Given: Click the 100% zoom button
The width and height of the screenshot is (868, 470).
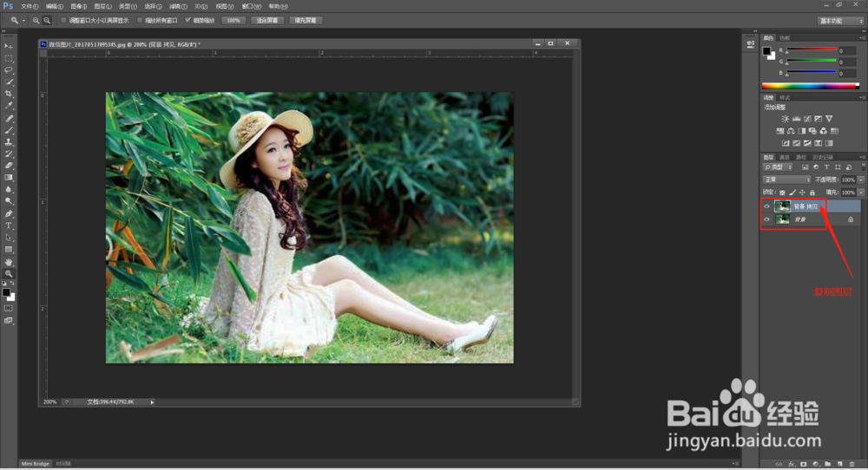Looking at the screenshot, I should pyautogui.click(x=233, y=21).
